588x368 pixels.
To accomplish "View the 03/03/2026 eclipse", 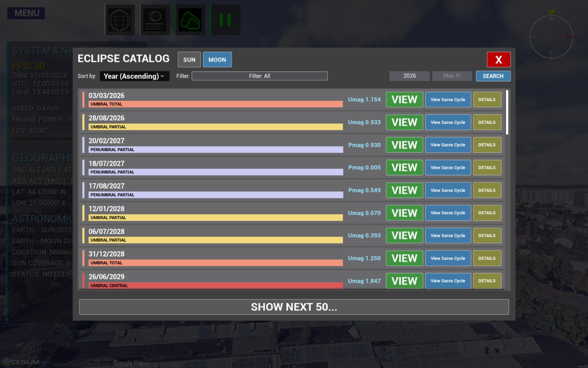I will [404, 100].
